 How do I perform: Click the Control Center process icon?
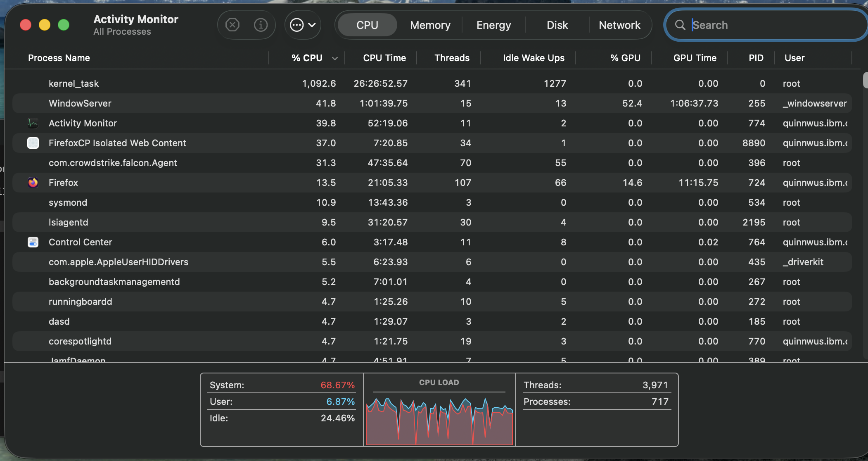point(33,242)
